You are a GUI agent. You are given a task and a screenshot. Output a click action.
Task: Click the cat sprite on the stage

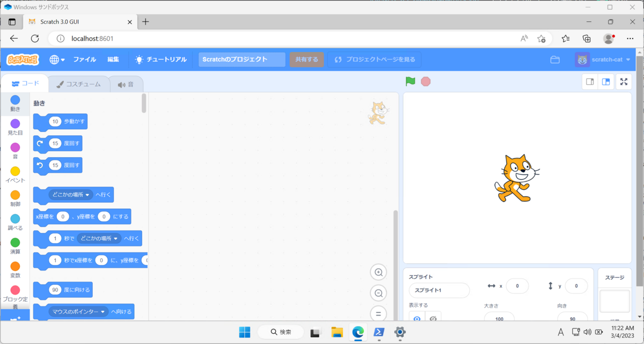pyautogui.click(x=516, y=178)
